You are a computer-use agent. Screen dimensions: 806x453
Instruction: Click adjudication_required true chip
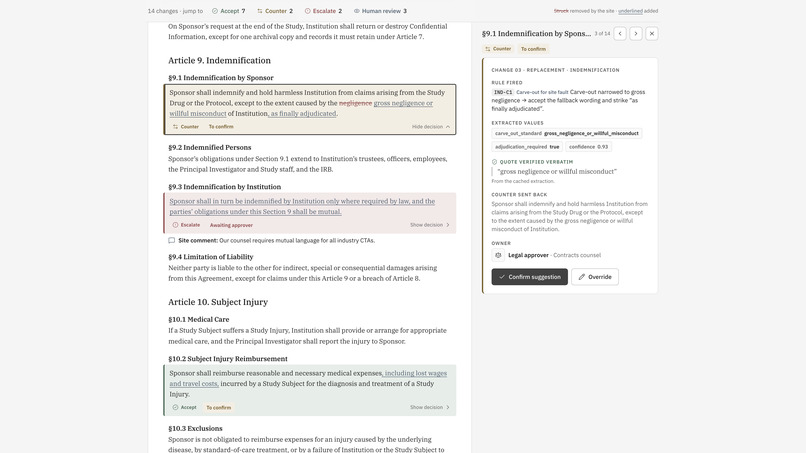527,147
